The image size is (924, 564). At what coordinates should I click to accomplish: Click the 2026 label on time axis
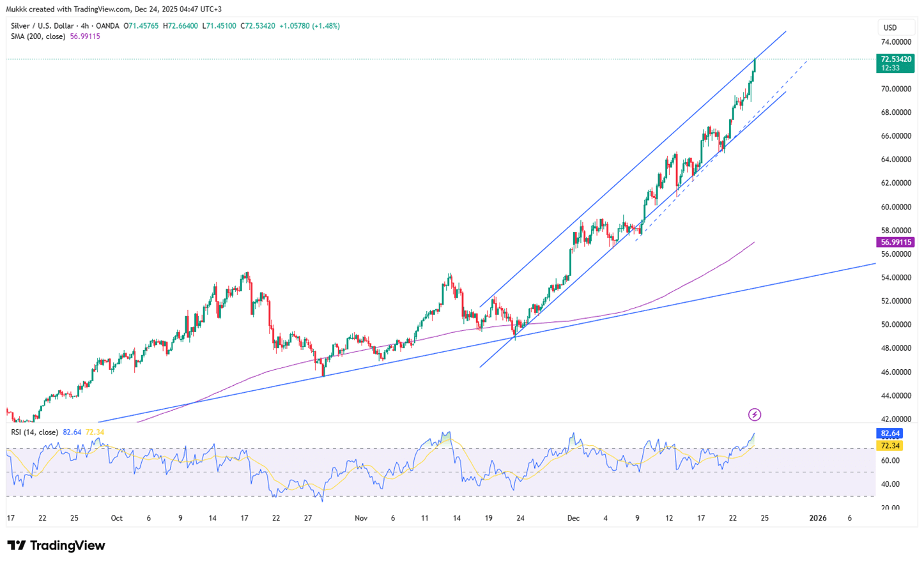817,518
